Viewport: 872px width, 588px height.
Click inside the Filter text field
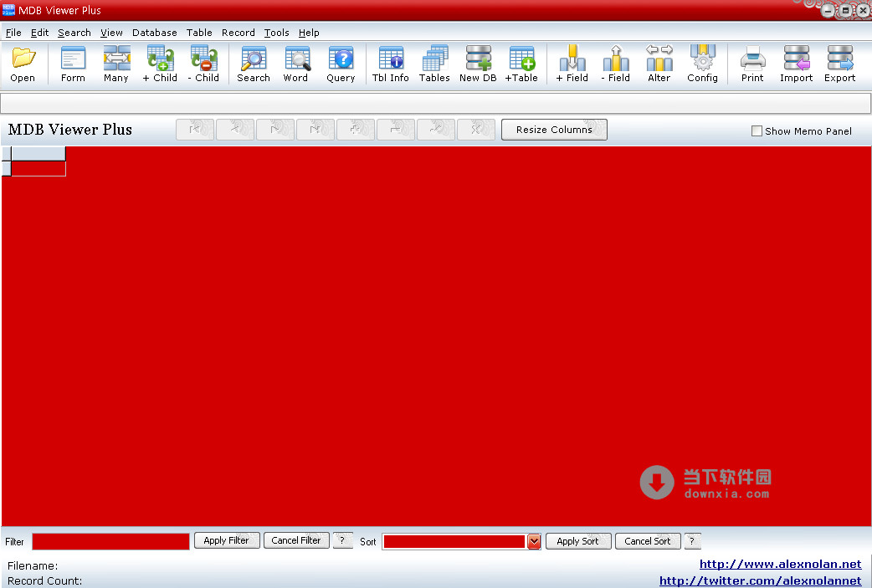point(110,542)
